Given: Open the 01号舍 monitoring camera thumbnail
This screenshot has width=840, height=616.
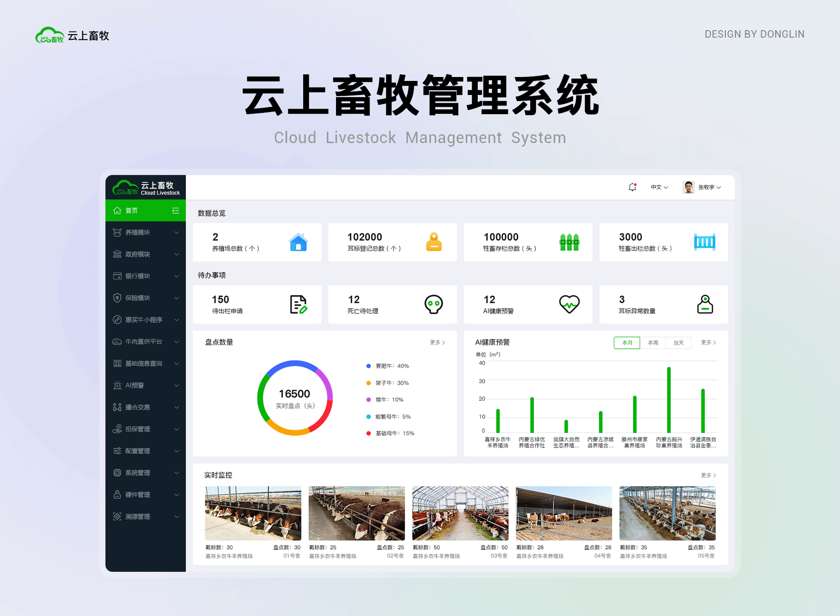Looking at the screenshot, I should [x=253, y=513].
